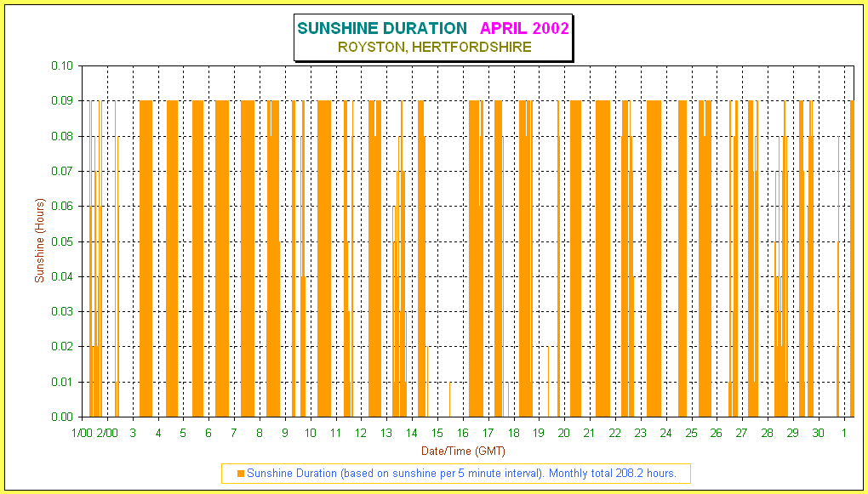Click the '1/00' x-axis date label
This screenshot has width=868, height=494.
(x=82, y=433)
